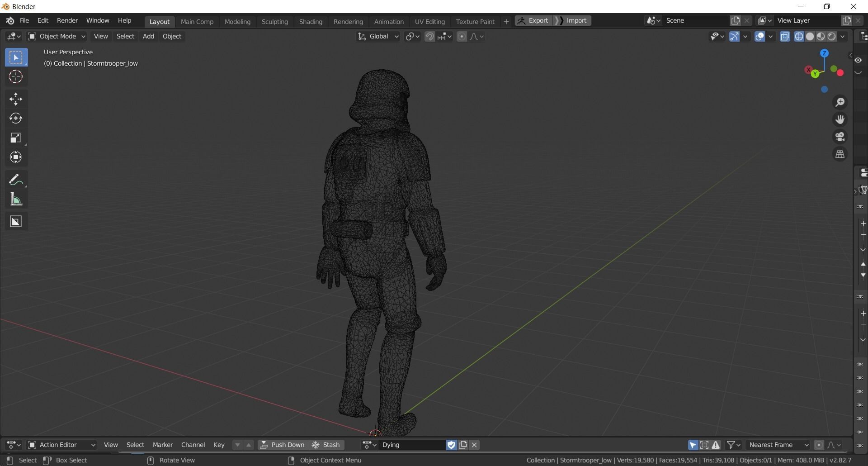Toggle snapping magnet icon
Viewport: 868px width, 466px height.
click(x=429, y=37)
